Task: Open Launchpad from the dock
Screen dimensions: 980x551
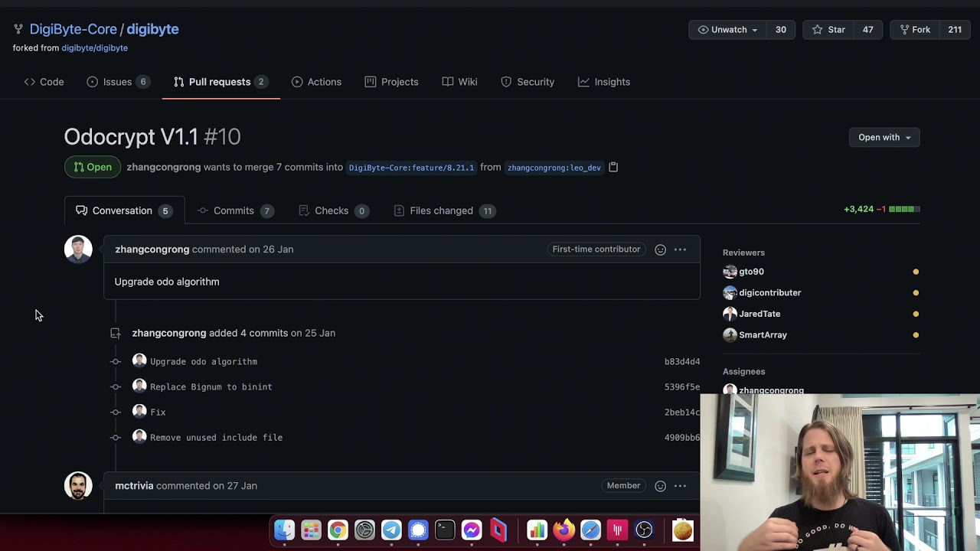Action: 311,530
